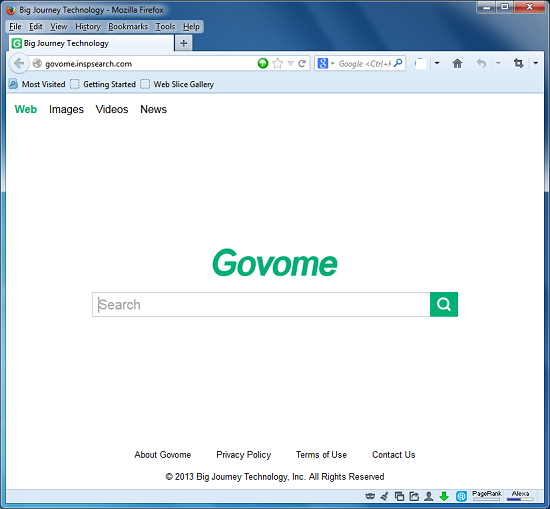550x509 pixels.
Task: Open the View menu
Action: coord(59,27)
